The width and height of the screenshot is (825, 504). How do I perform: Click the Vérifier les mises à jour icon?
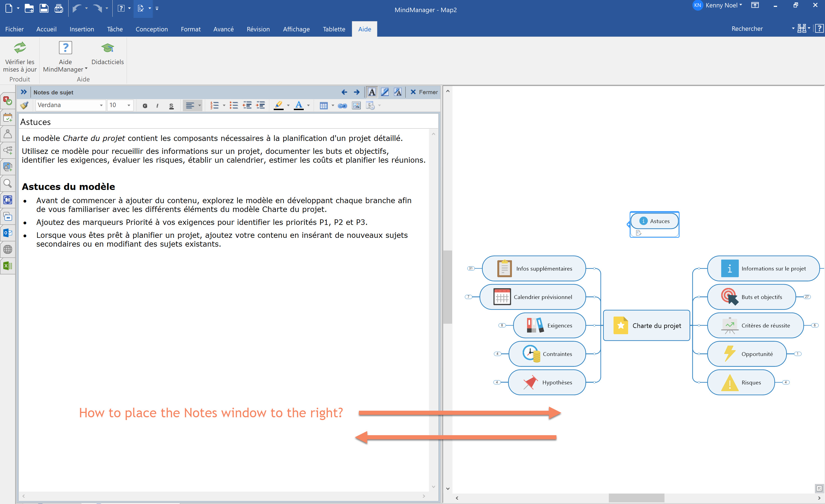(x=20, y=48)
